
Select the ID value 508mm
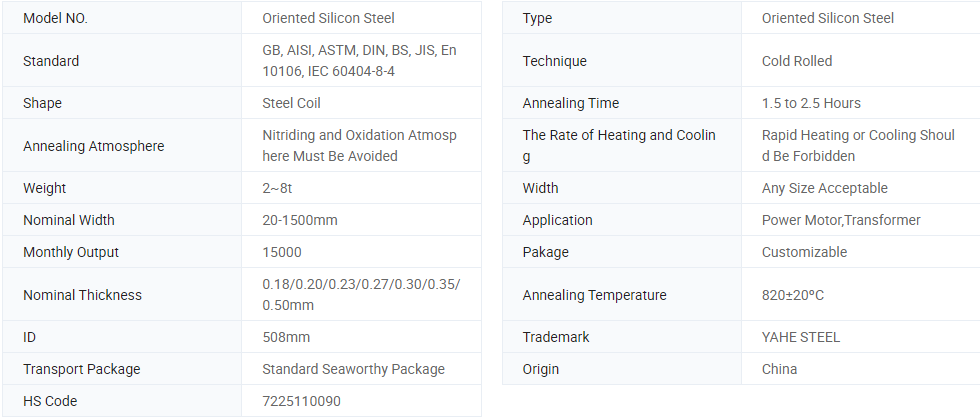click(x=286, y=337)
